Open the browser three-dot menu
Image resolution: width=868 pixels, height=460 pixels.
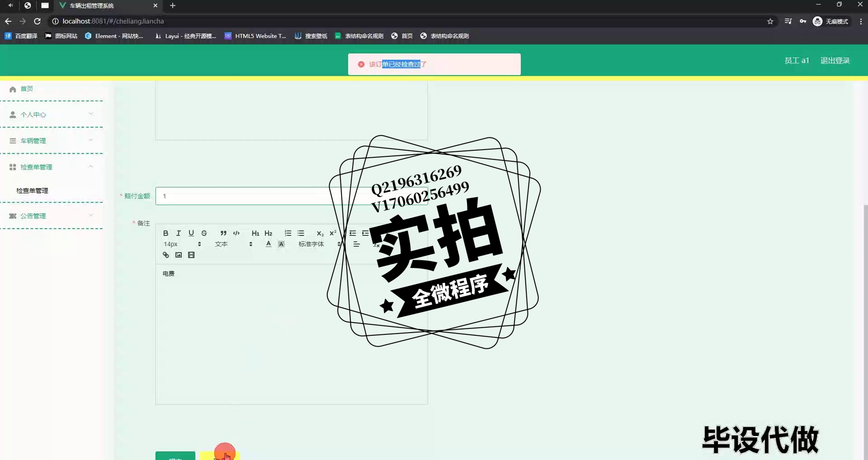pos(861,21)
